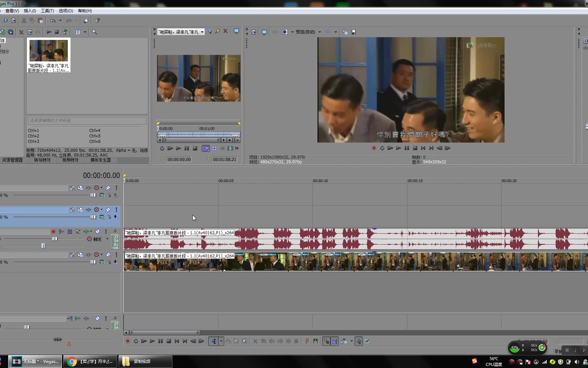The image size is (588, 368).
Task: Open the media panel views dropdown arrow
Action: click(85, 32)
